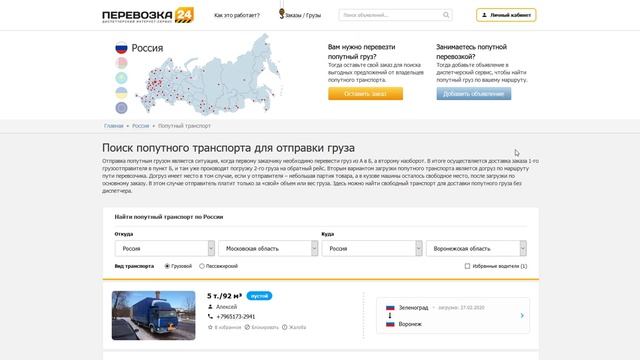Click the +7965173-2941 phone number
The width and height of the screenshot is (640, 360).
click(236, 316)
